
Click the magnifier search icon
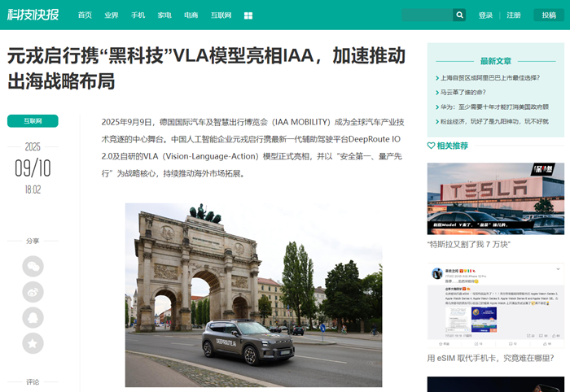click(x=459, y=15)
